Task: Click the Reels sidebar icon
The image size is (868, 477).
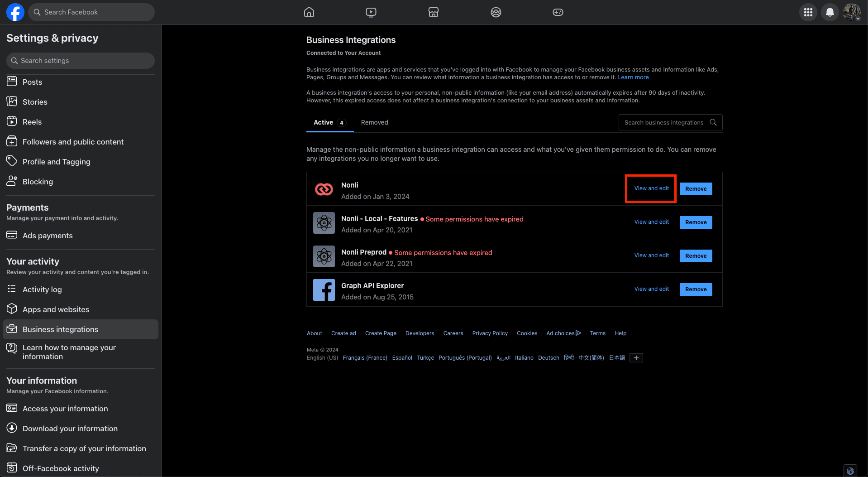Action: tap(12, 121)
